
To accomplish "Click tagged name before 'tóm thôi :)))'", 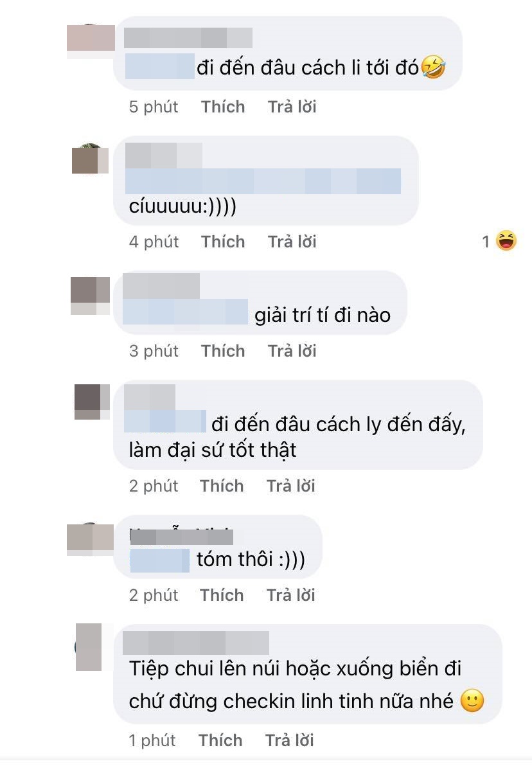I will tap(159, 560).
